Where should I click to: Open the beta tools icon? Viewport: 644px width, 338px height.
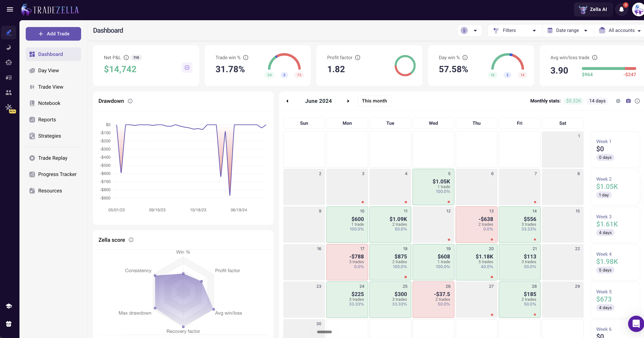[9, 108]
